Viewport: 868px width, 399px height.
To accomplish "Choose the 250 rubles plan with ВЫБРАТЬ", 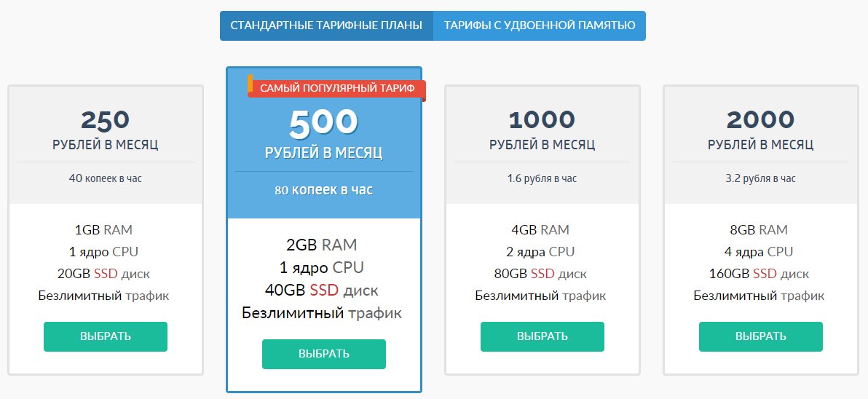I will 105,336.
